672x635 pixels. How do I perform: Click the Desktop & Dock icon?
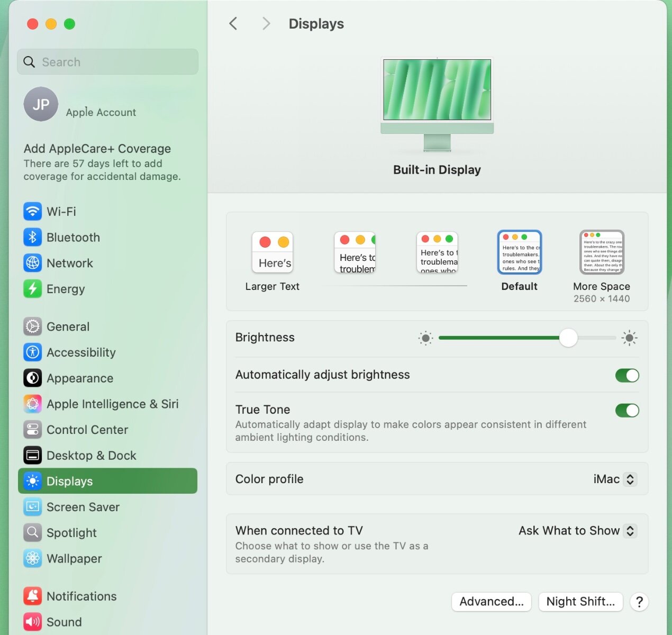click(x=33, y=456)
